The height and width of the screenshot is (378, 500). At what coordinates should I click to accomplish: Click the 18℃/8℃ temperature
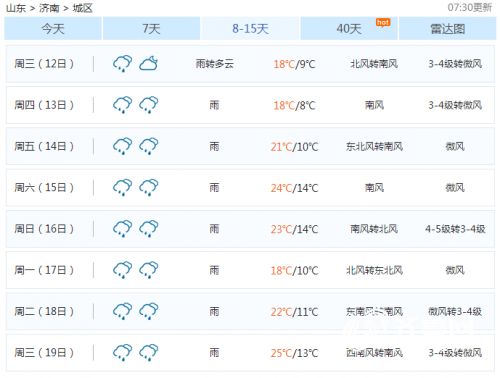pos(294,105)
